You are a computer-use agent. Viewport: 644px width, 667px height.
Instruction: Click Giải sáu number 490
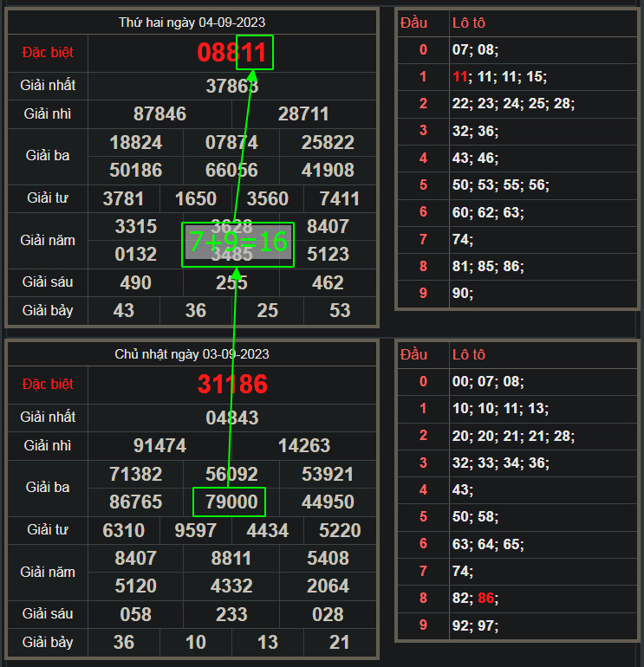[135, 282]
